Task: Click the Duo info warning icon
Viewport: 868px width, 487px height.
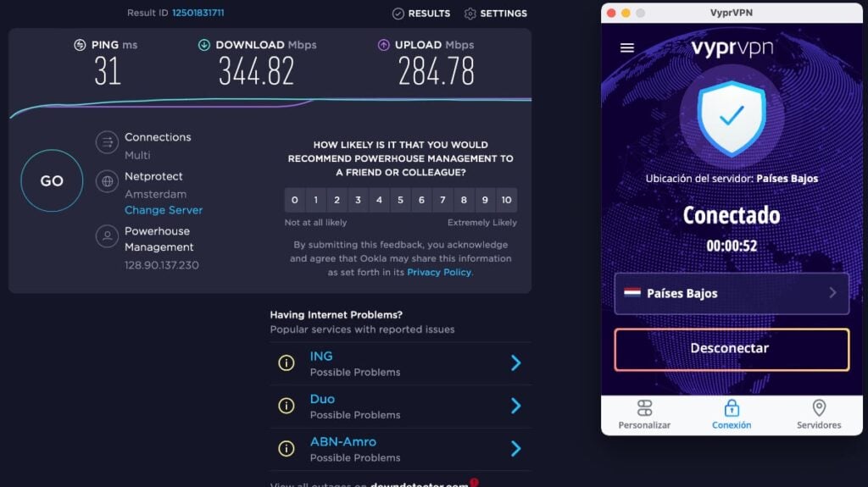Action: click(x=287, y=406)
